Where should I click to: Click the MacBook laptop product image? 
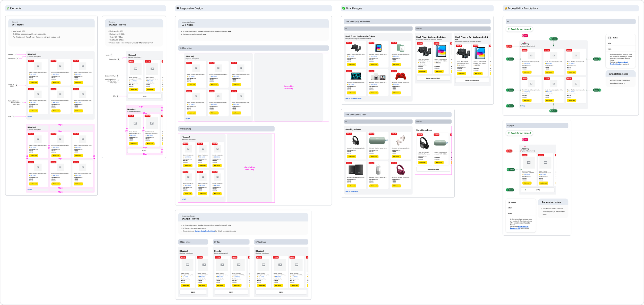tap(356, 76)
